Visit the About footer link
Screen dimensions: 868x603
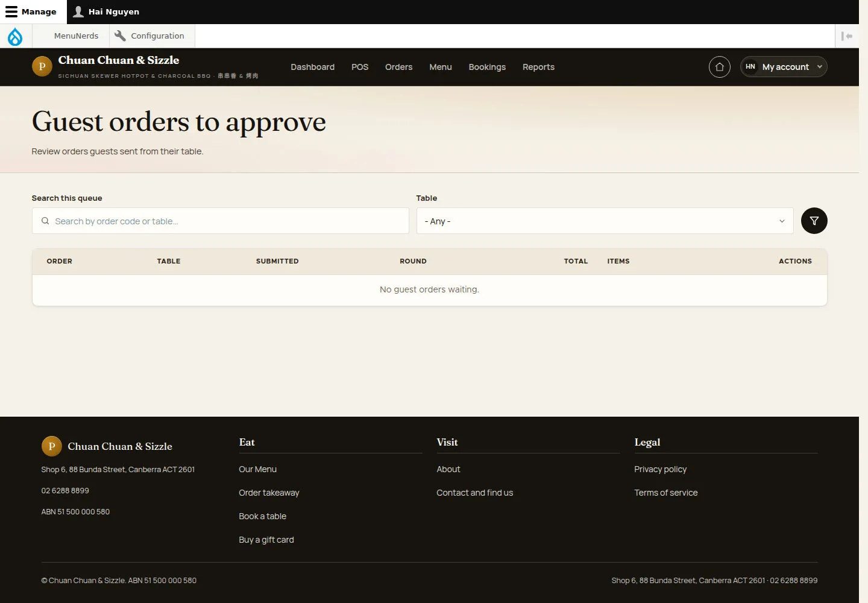point(448,469)
